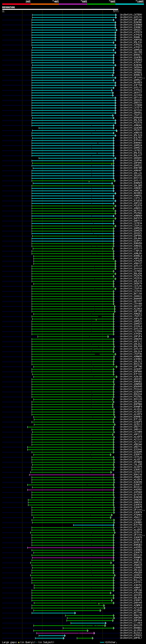
Task: Select the query ID BB906506
Action: (8, 8)
